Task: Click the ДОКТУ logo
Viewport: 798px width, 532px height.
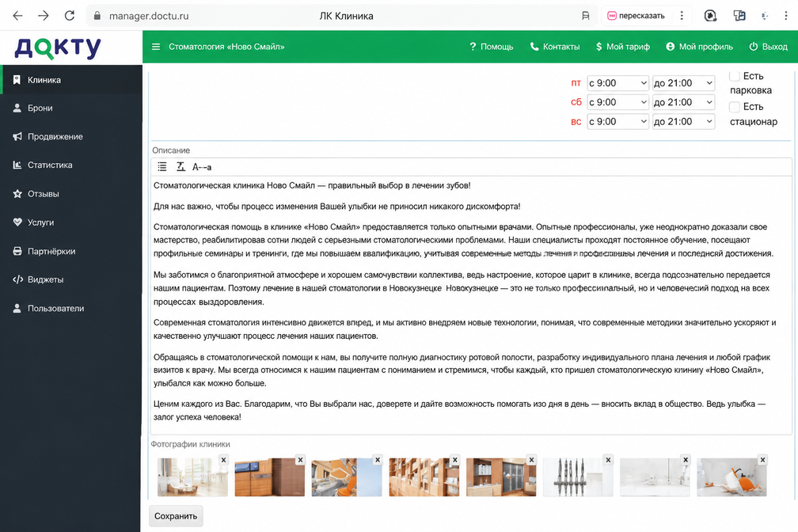Action: 58,48
